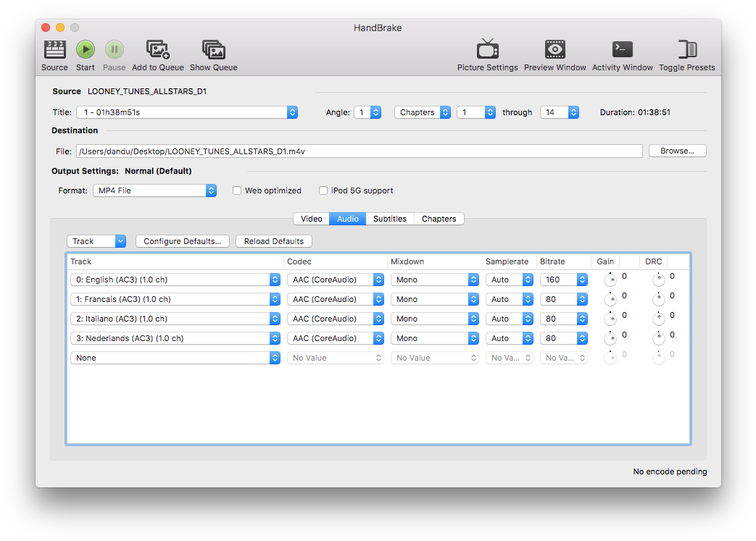Switch to the Chapters tab

[439, 218]
